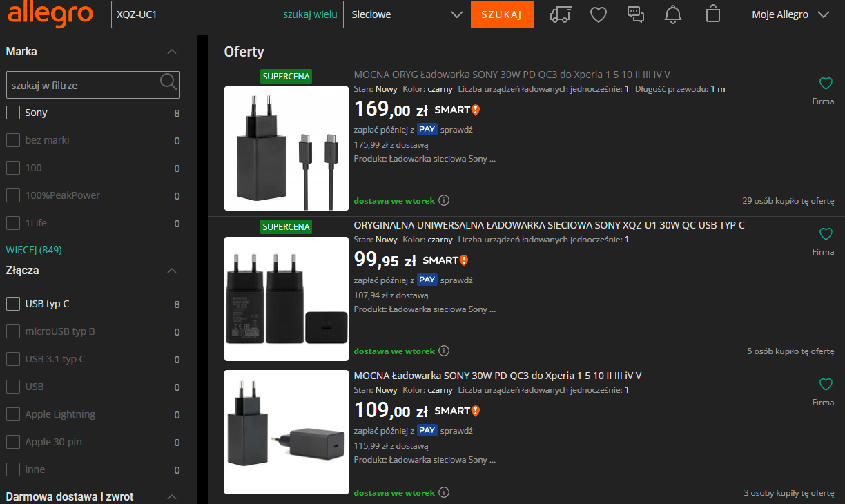Image resolution: width=845 pixels, height=504 pixels.
Task: Check the Apple Lightning checkbox
Action: coord(13,414)
